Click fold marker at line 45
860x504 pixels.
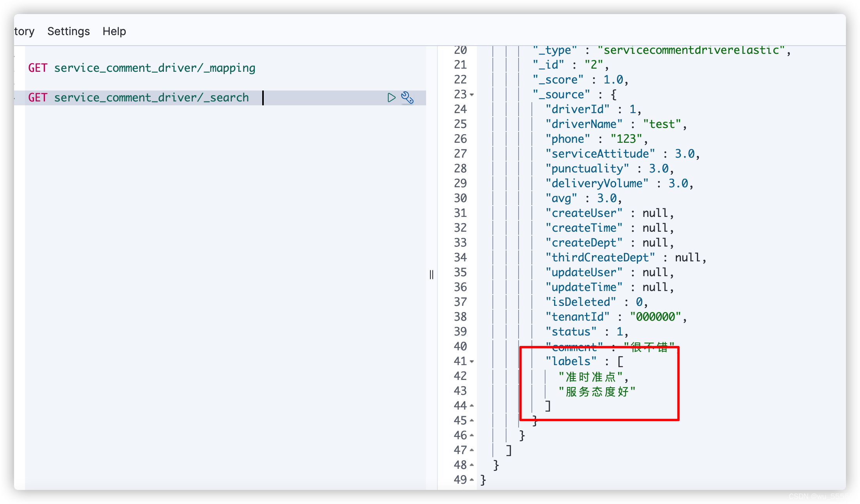coord(472,421)
